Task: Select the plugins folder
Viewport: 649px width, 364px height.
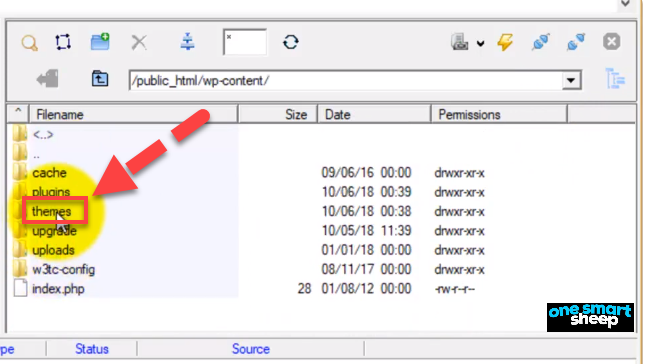Action: tap(51, 192)
